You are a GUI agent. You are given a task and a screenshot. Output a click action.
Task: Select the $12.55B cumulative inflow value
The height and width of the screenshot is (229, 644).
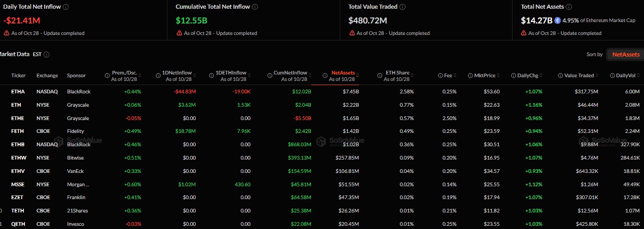point(191,20)
